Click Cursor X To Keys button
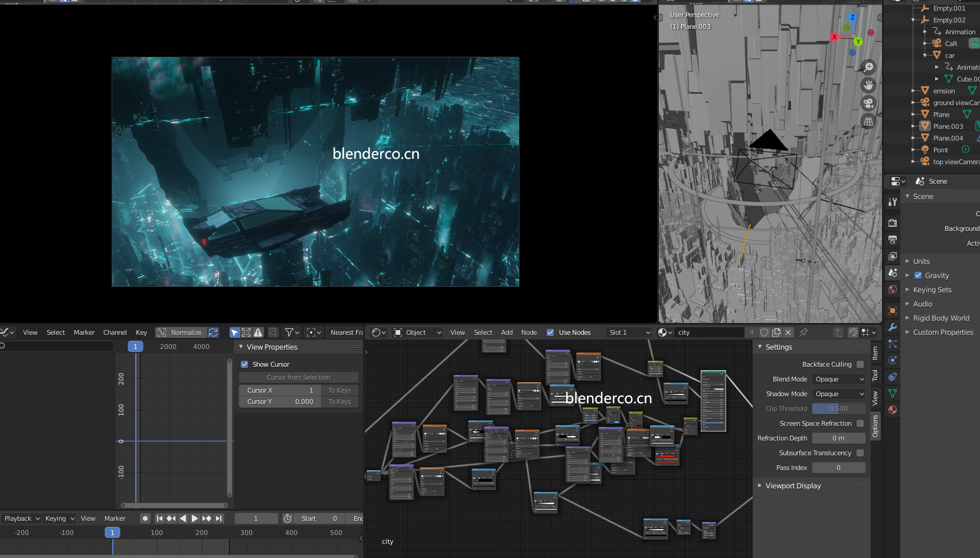 point(339,390)
